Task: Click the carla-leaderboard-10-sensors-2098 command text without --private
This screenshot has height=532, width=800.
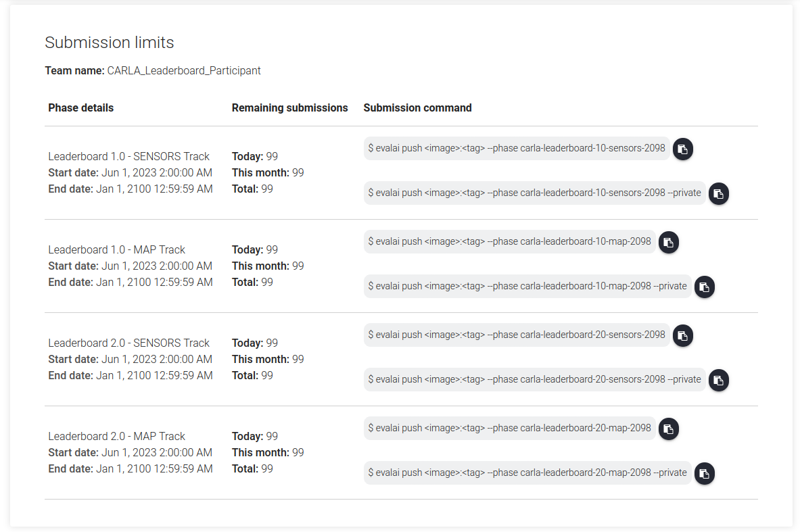Action: tap(516, 148)
